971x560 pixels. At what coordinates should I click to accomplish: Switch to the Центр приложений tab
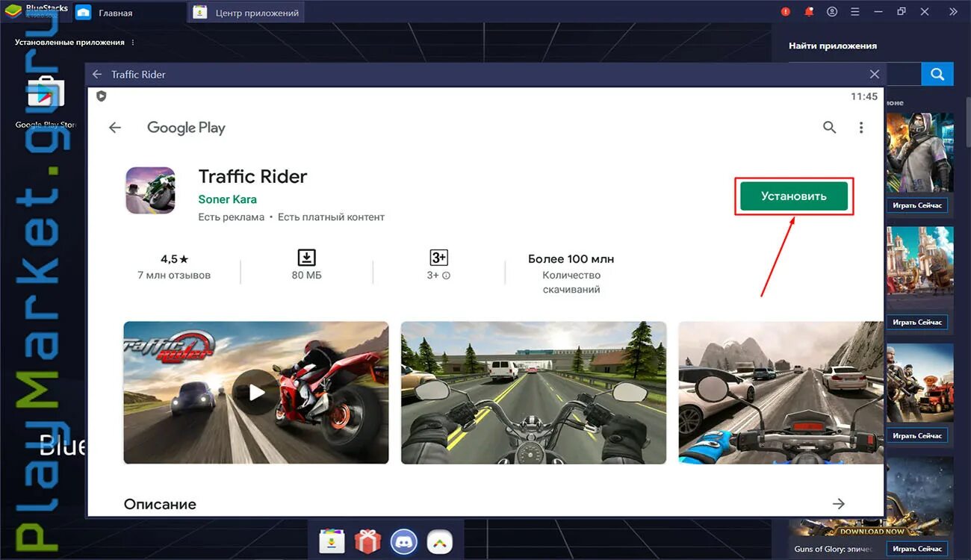click(246, 13)
